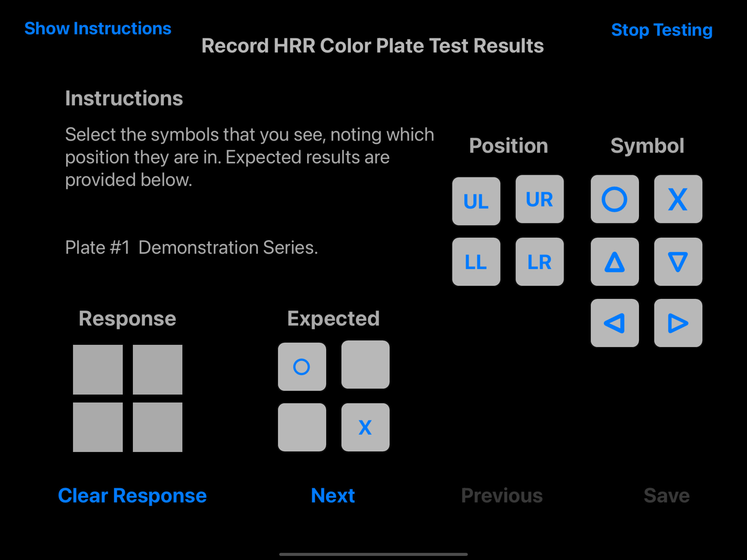Save the test results
This screenshot has width=747, height=560.
pyautogui.click(x=667, y=495)
